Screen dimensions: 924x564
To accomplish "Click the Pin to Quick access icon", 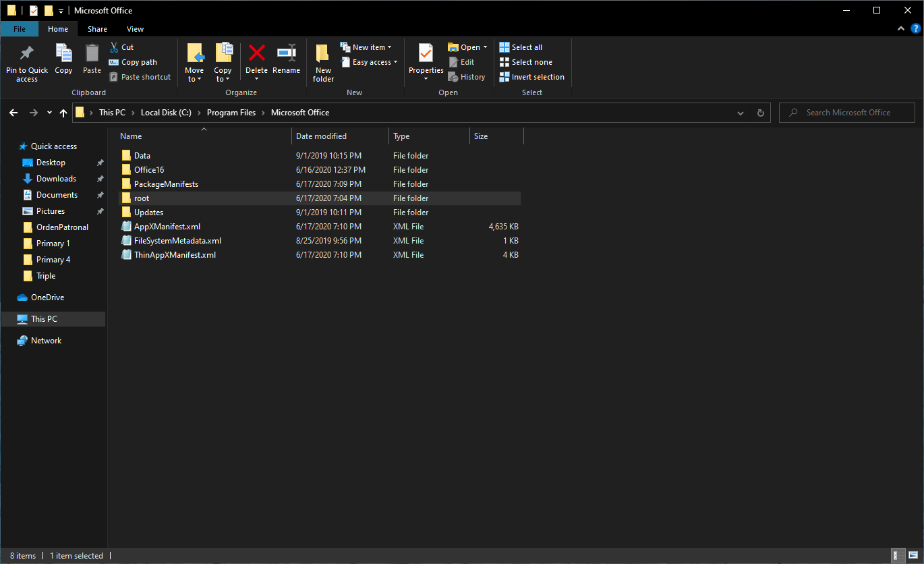I will point(27,53).
